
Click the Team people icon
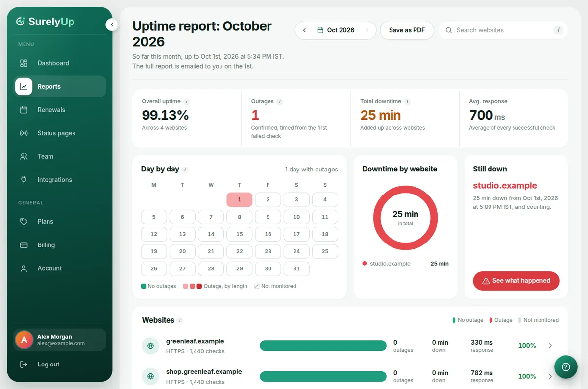click(x=24, y=156)
